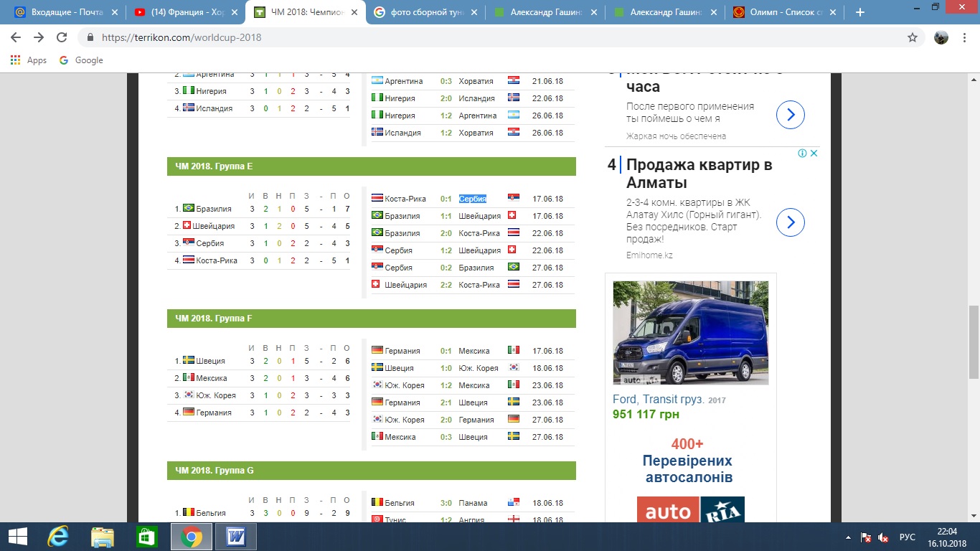Open the 3:0 Бельгия–Панама score
The image size is (980, 551).
point(446,503)
